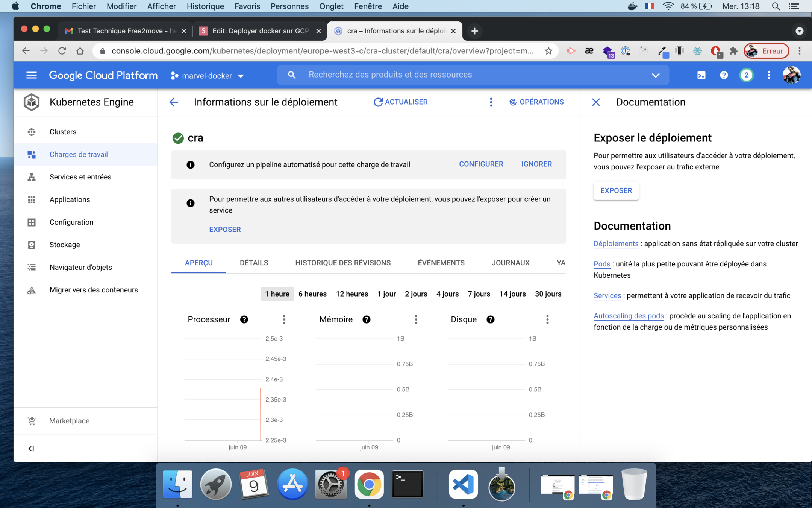Expand the search bar dropdown arrow
Viewport: 812px width, 508px height.
point(655,75)
